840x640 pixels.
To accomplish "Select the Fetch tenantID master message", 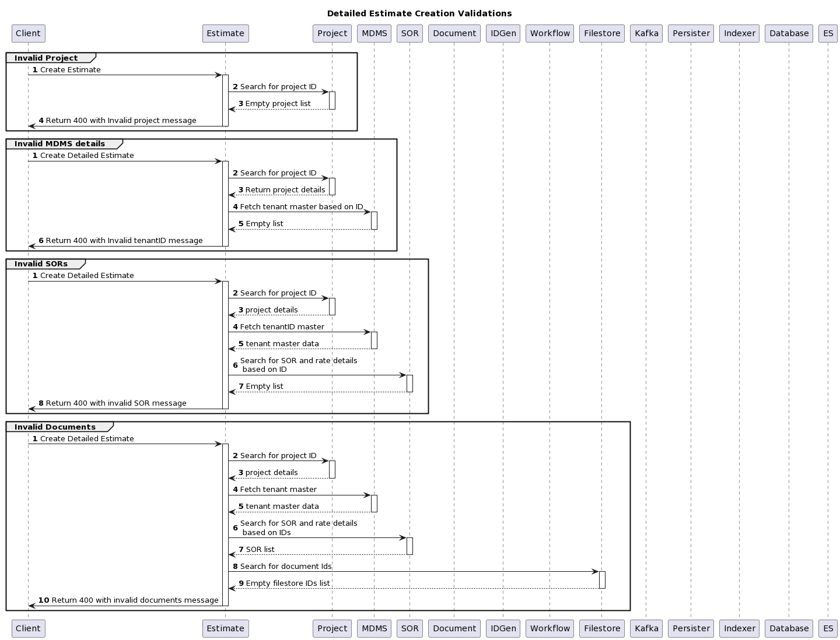I will (282, 327).
